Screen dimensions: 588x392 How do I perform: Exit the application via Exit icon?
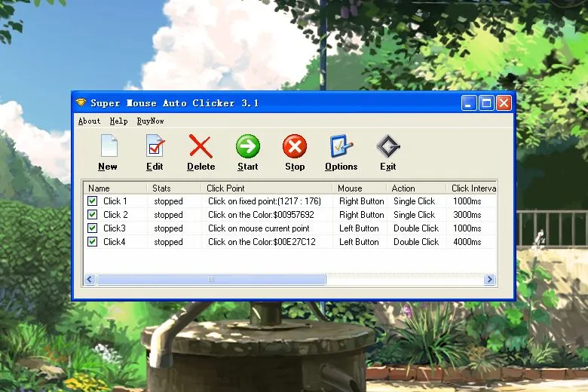(x=388, y=152)
